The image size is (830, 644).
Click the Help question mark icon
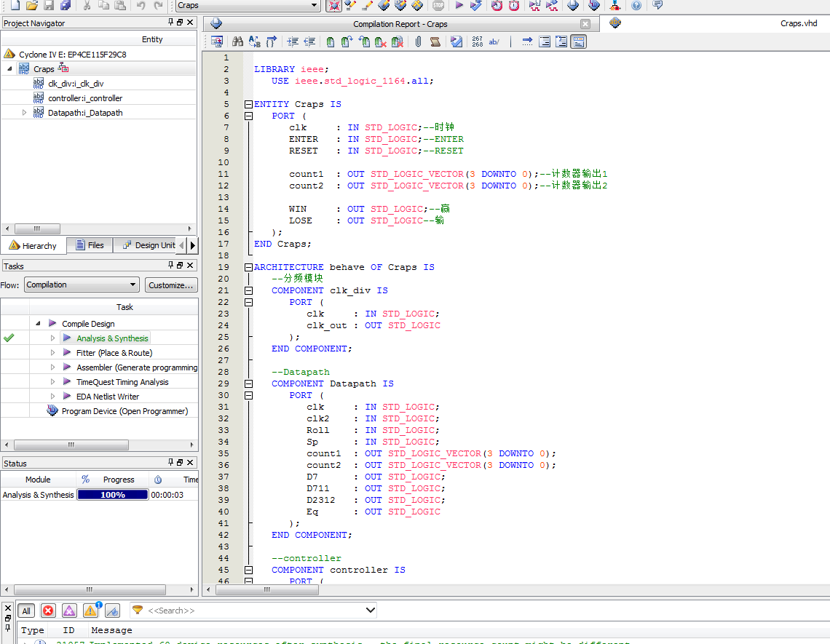point(636,6)
